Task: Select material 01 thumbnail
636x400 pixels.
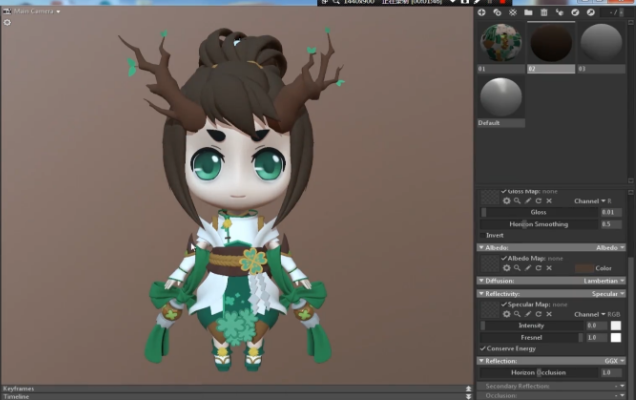Action: 501,43
